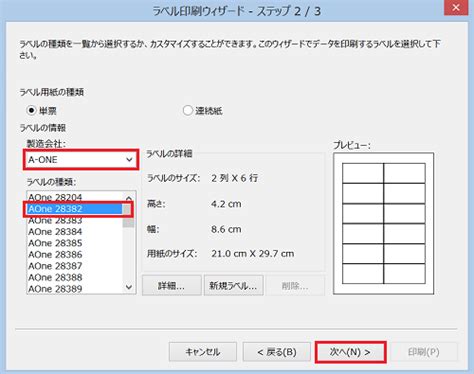Select AOne 28388 in label list

tap(75, 277)
